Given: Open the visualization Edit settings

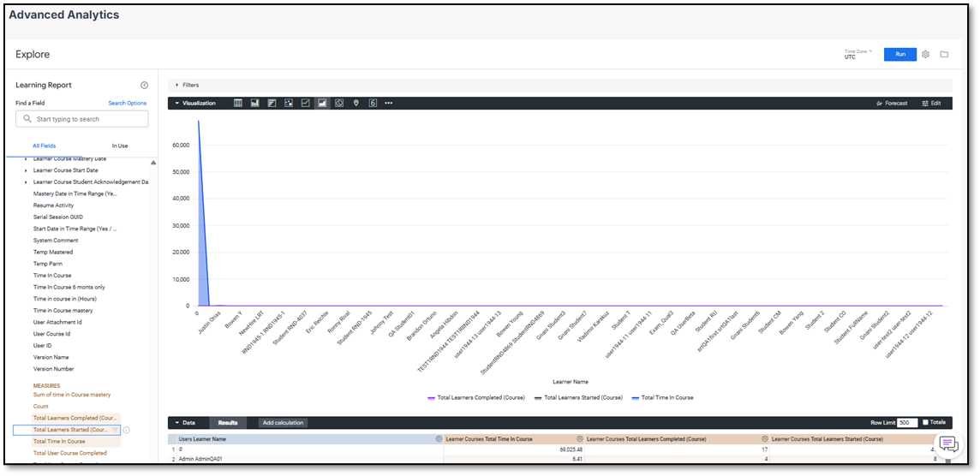Looking at the screenshot, I should pyautogui.click(x=931, y=103).
